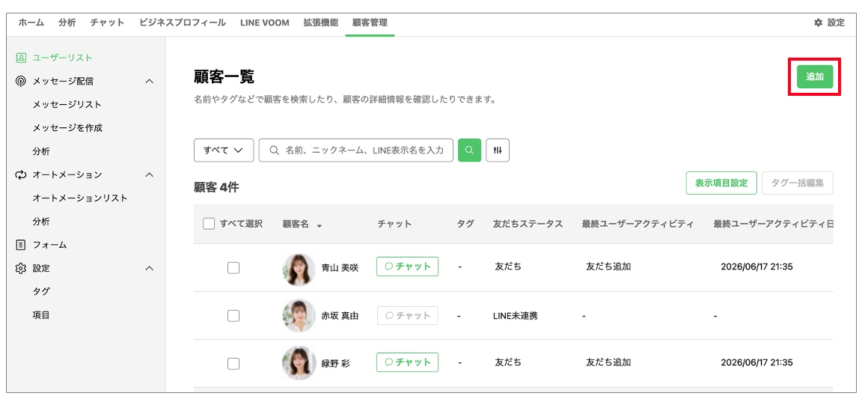868x405 pixels.
Task: Switch to the 拡張機能 tab
Action: [320, 22]
